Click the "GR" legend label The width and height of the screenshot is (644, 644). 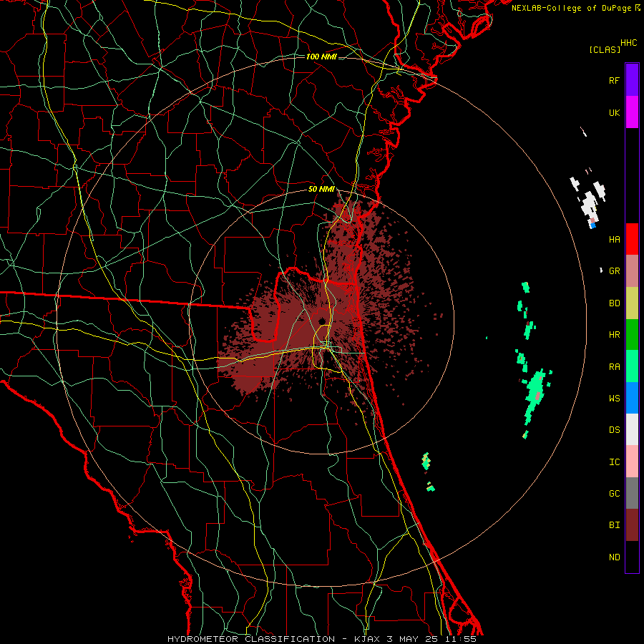coord(614,271)
